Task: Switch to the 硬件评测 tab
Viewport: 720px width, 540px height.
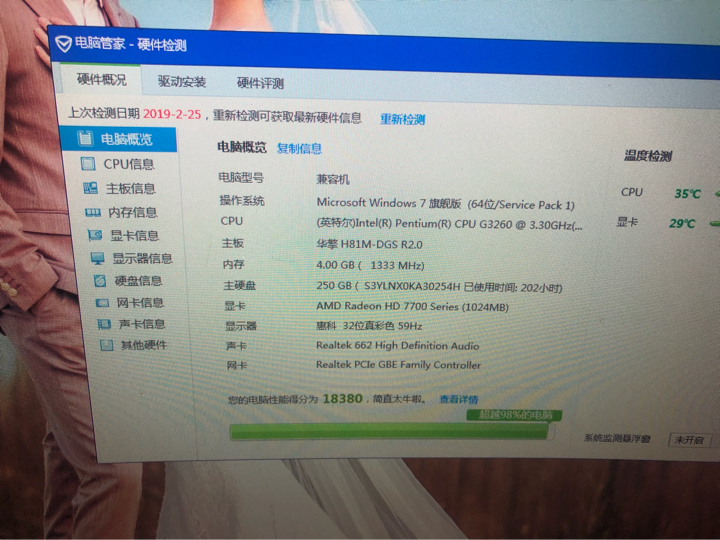Action: tap(260, 83)
